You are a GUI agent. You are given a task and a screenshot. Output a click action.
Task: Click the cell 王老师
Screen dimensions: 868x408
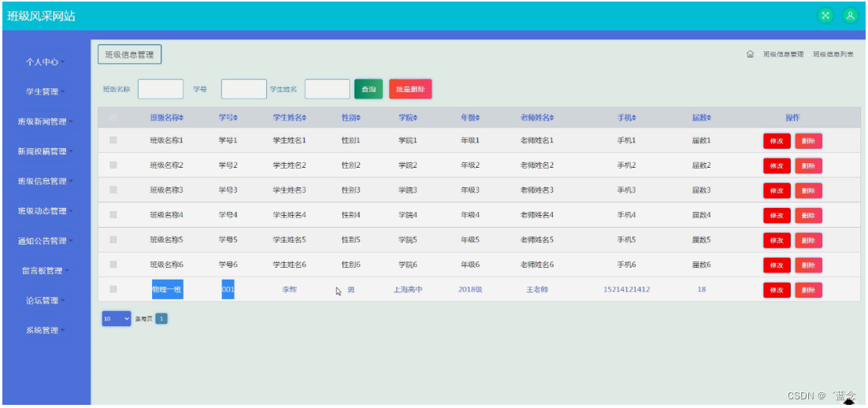click(537, 290)
